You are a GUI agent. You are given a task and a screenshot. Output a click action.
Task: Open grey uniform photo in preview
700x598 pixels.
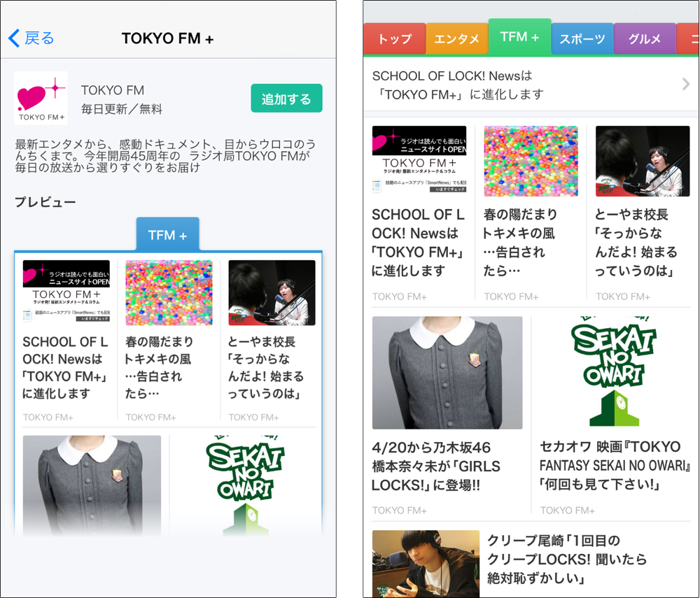pyautogui.click(x=92, y=485)
